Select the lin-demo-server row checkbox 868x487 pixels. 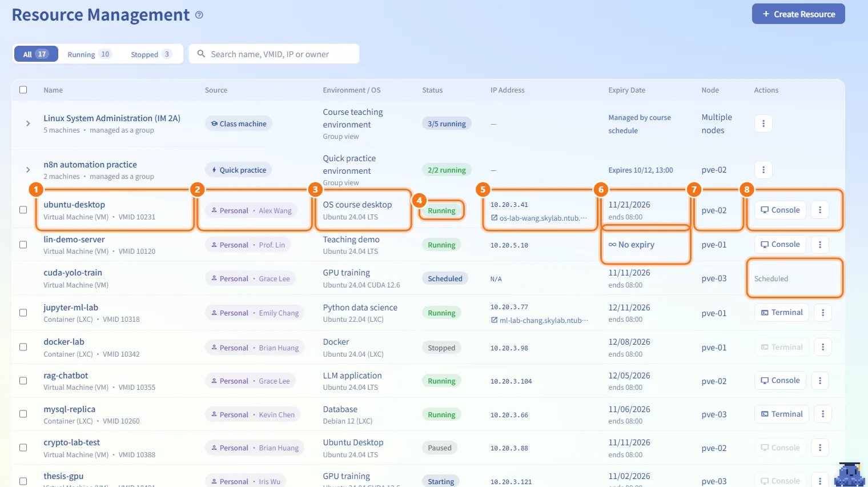[23, 245]
